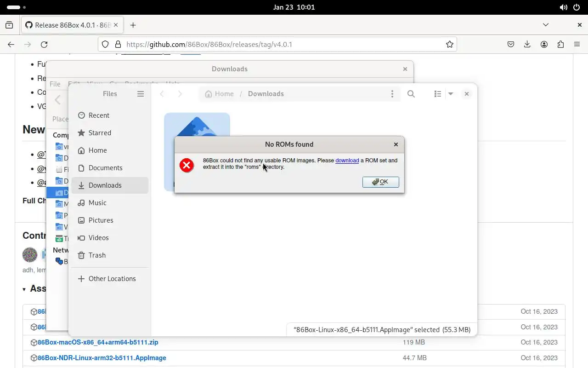Image resolution: width=588 pixels, height=368 pixels.
Task: Open the Save to Pocket icon
Action: [x=511, y=45]
